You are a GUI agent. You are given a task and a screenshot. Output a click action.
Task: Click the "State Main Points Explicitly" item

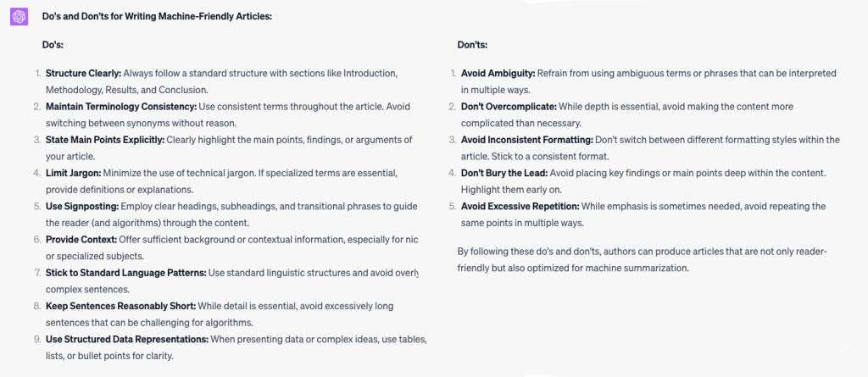coord(105,139)
